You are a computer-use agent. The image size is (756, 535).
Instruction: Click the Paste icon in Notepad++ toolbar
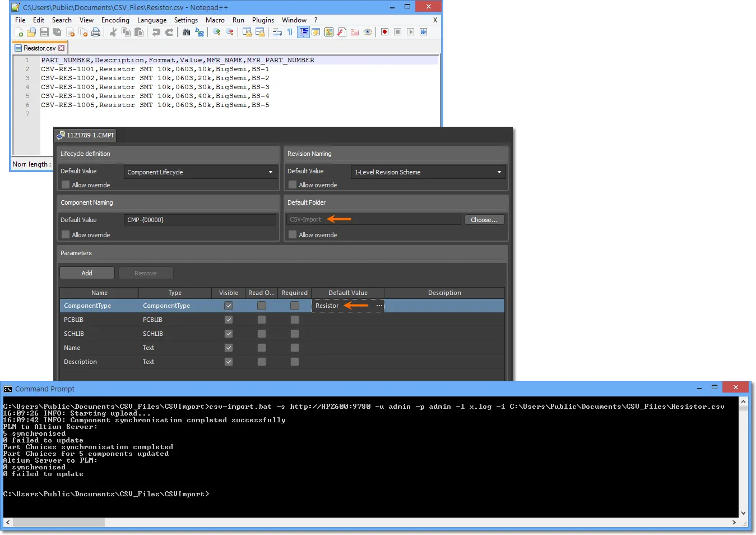[x=139, y=32]
